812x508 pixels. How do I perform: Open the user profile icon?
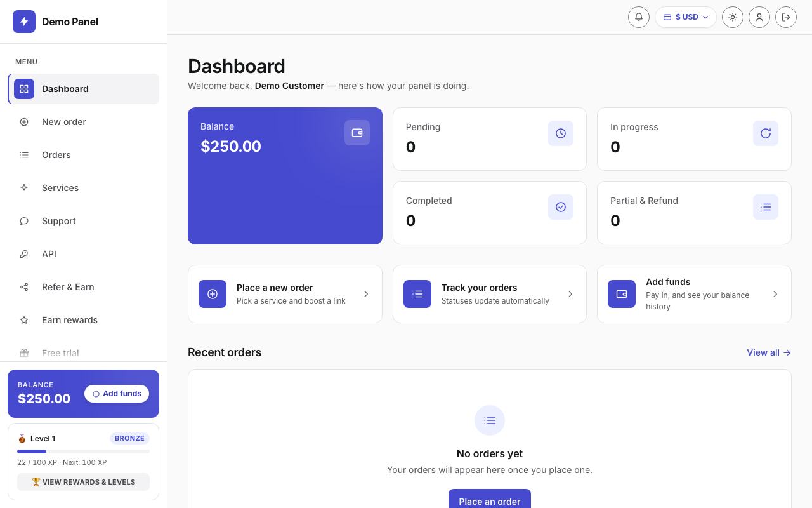point(759,17)
